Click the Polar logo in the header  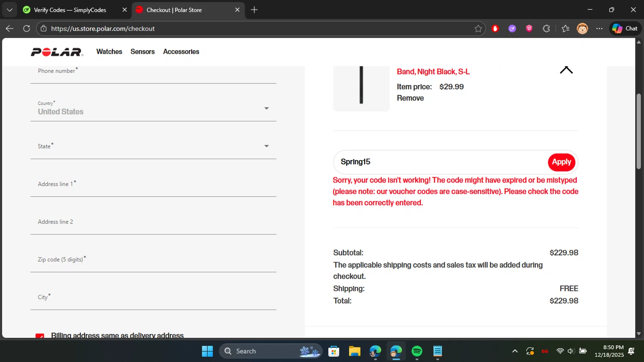57,52
